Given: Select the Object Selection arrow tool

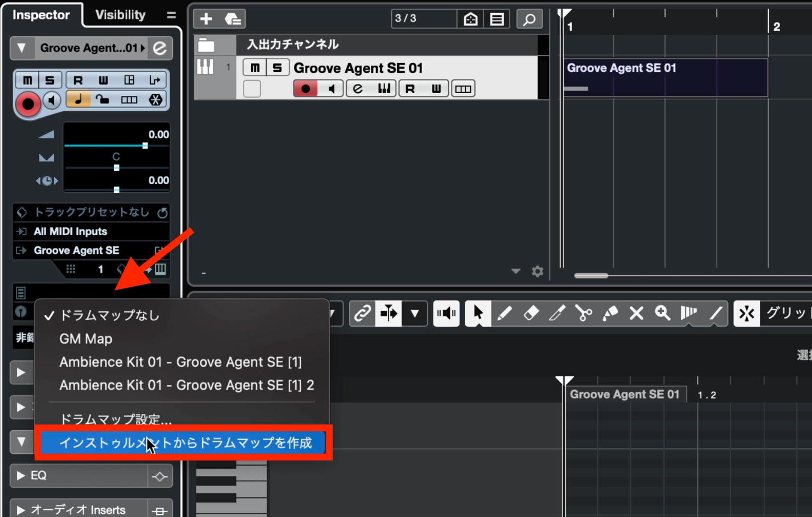Looking at the screenshot, I should tap(478, 314).
